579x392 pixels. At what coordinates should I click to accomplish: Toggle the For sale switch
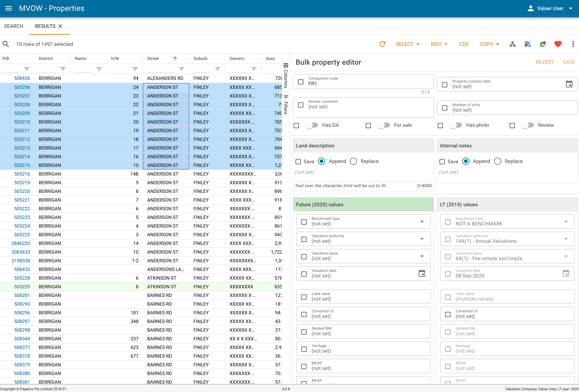[x=384, y=125]
